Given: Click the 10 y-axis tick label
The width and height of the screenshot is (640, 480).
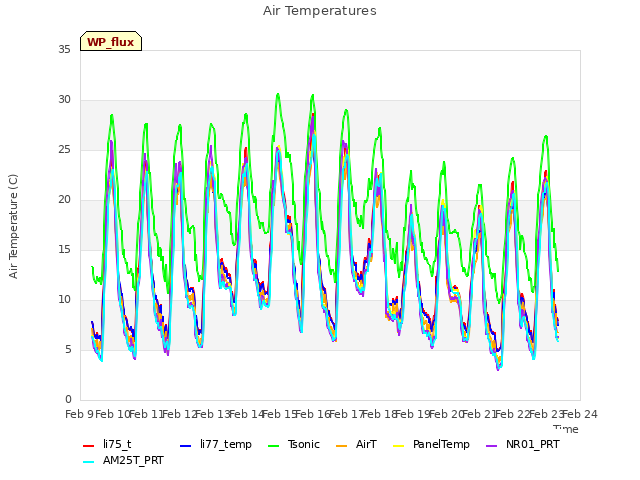Looking at the screenshot, I should (64, 300).
